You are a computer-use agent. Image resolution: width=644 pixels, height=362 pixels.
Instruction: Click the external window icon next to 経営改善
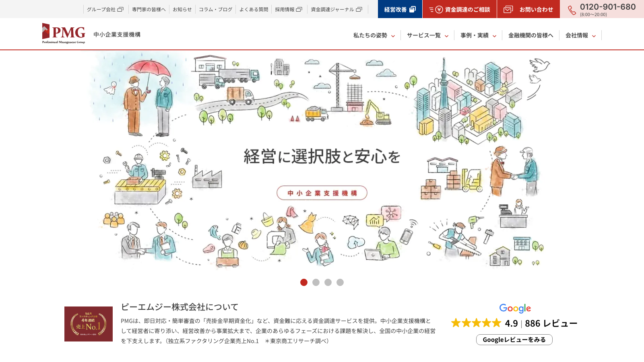pyautogui.click(x=413, y=9)
